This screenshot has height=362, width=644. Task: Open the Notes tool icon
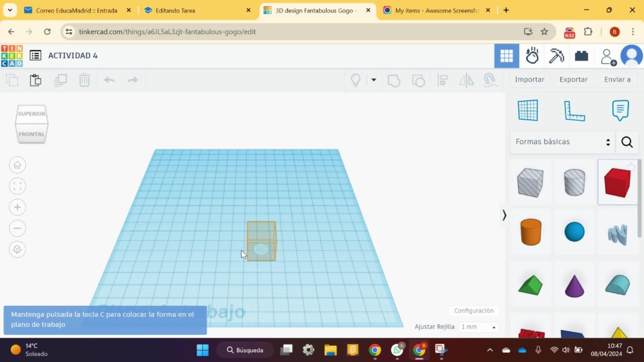coord(620,110)
